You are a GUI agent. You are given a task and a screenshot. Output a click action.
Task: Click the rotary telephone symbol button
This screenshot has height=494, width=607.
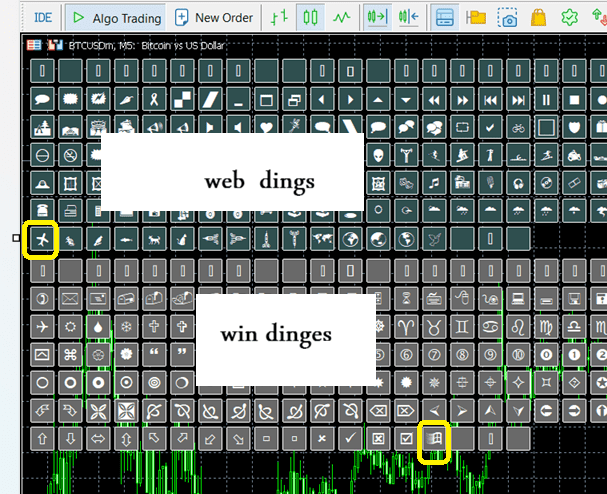pyautogui.click(x=42, y=211)
